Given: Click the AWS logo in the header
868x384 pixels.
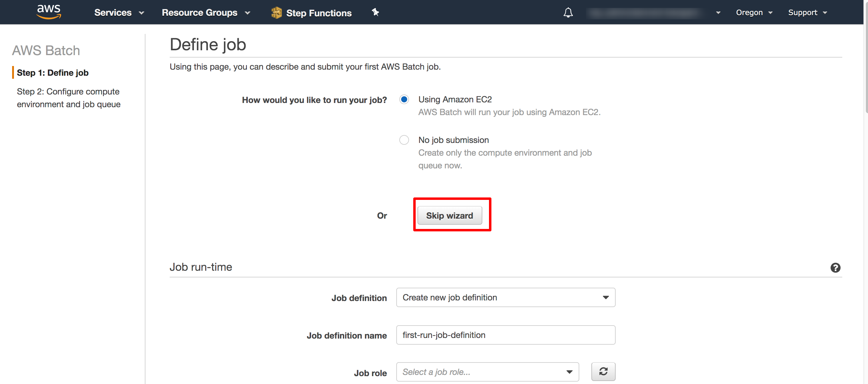Looking at the screenshot, I should pos(49,12).
